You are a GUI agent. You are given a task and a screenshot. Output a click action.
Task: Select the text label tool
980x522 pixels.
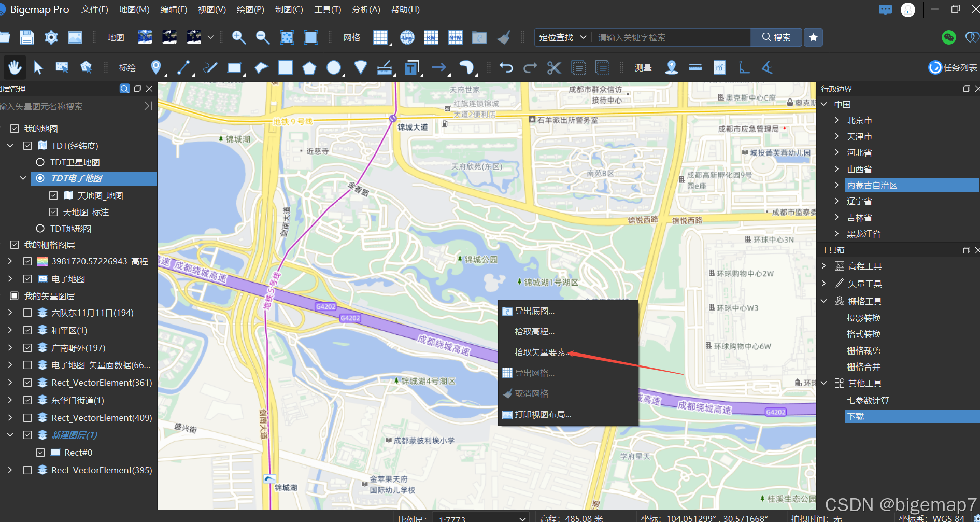[411, 68]
